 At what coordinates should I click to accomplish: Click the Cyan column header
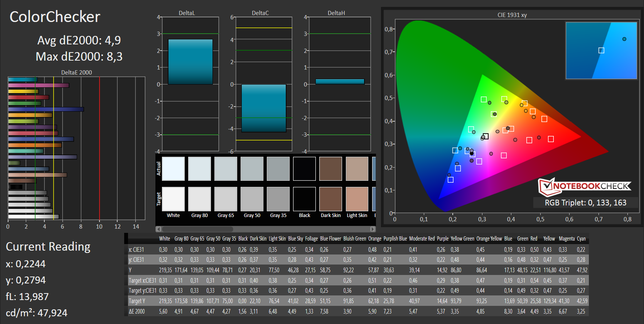tap(581, 239)
